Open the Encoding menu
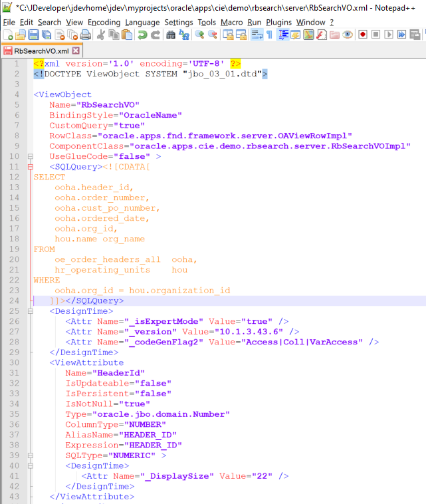 pyautogui.click(x=104, y=22)
